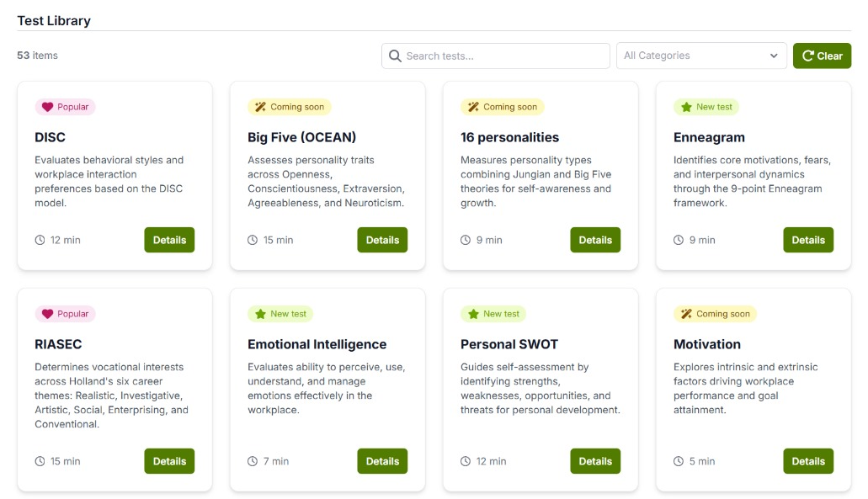The height and width of the screenshot is (499, 868).
Task: Open the All Categories dropdown
Action: pos(700,56)
